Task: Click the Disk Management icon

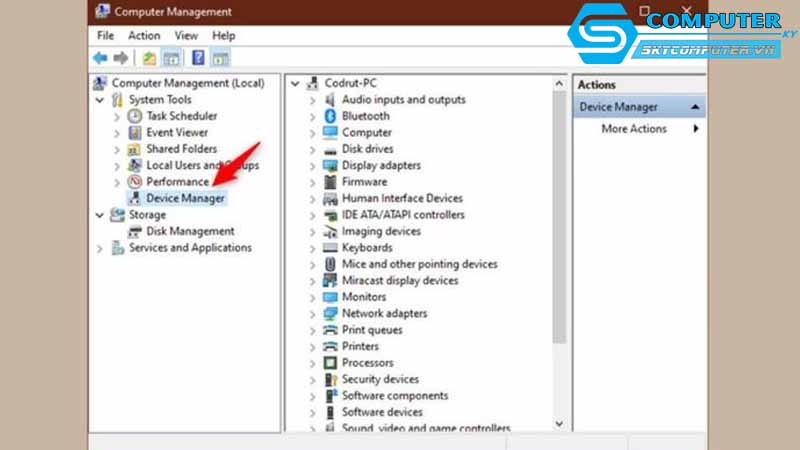Action: coord(136,231)
